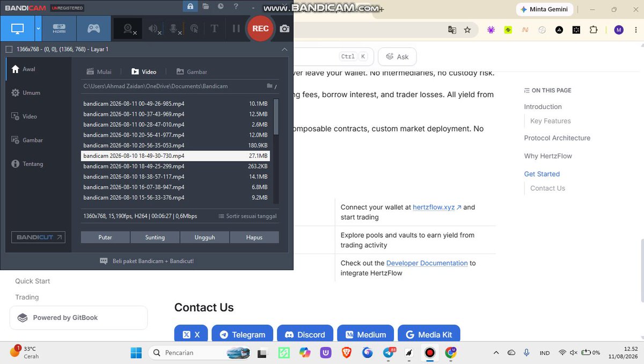Screen dimensions: 644x364
Task: Switch to the Gambar tab in file list
Action: click(192, 71)
